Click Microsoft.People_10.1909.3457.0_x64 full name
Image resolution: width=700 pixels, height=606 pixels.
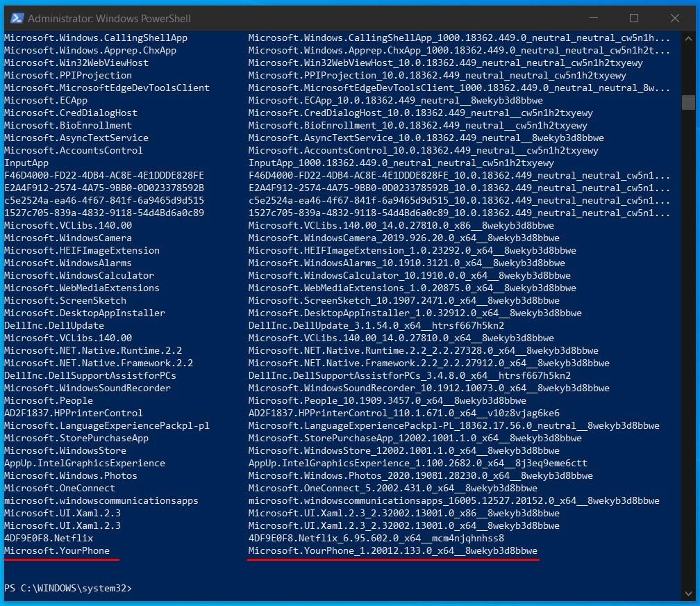coord(387,400)
